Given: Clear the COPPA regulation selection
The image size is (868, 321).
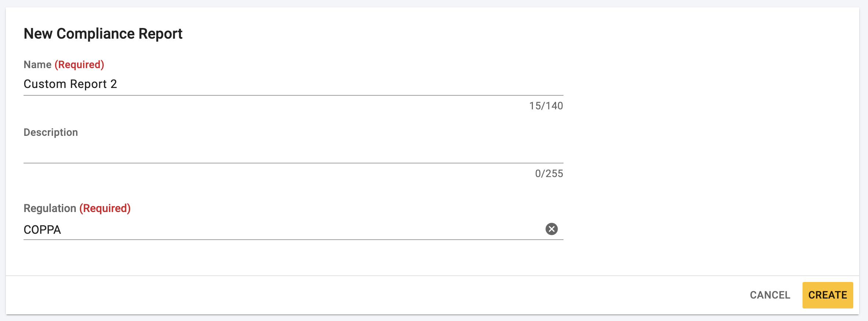Looking at the screenshot, I should click(551, 230).
